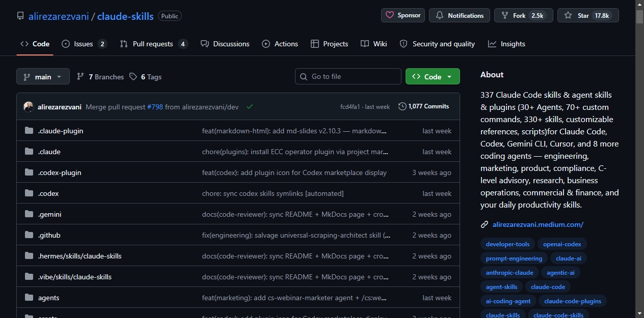Open the .github folder
Image resolution: width=644 pixels, height=318 pixels.
49,235
